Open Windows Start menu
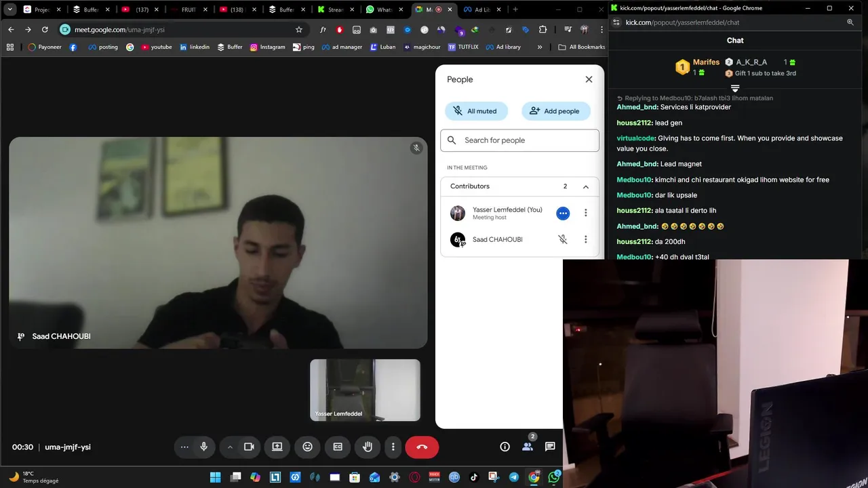Viewport: 868px width, 488px height. point(215,477)
